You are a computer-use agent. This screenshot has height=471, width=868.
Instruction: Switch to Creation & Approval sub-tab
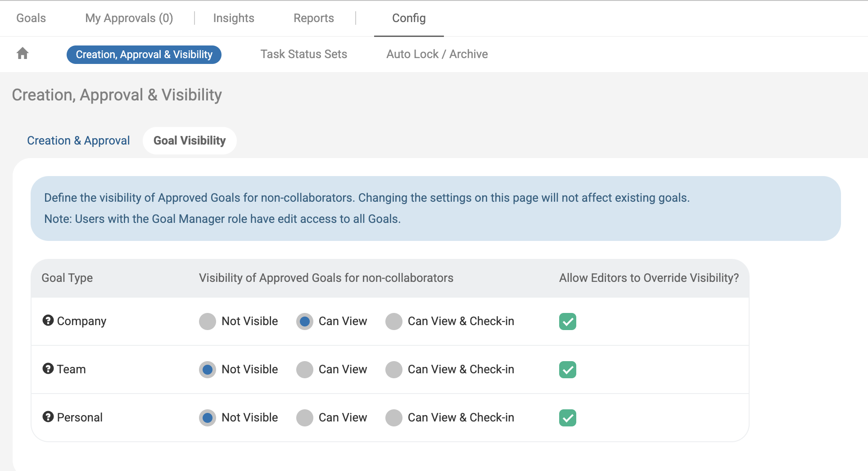click(78, 140)
